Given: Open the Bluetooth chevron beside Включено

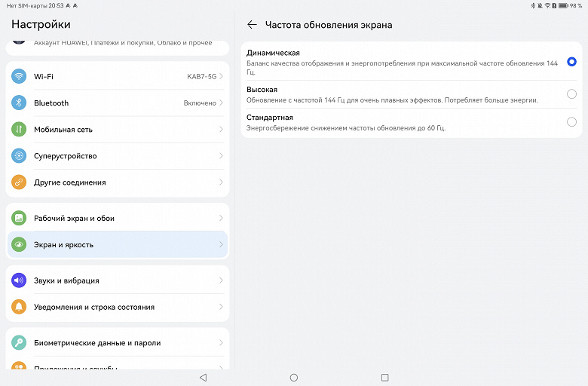Looking at the screenshot, I should click(x=221, y=103).
